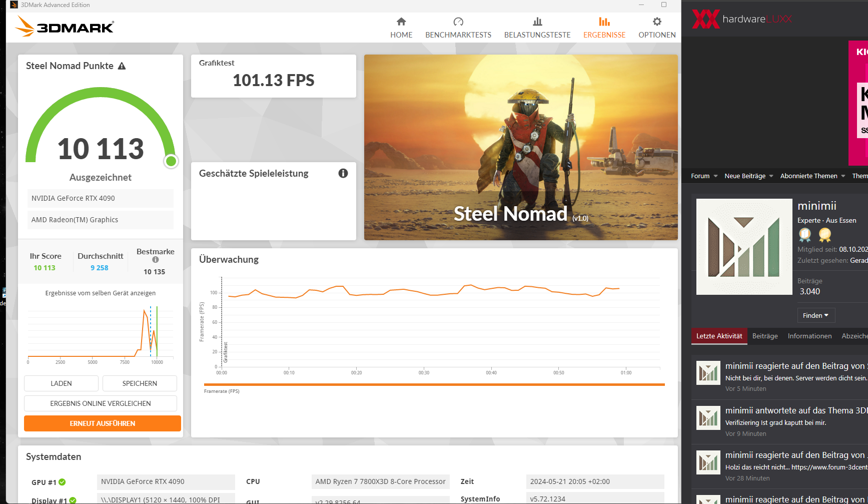Viewport: 868px width, 504px height.
Task: Click the SPEICHERN button
Action: 140,383
